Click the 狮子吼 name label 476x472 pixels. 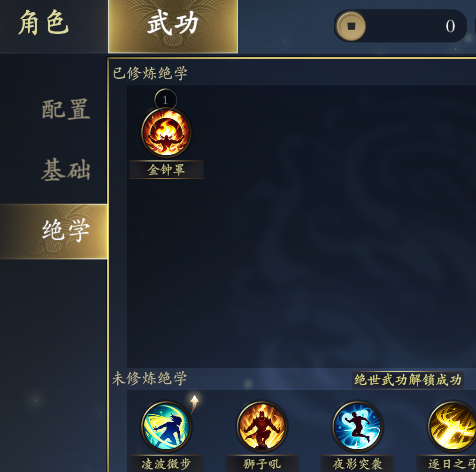pos(262,464)
